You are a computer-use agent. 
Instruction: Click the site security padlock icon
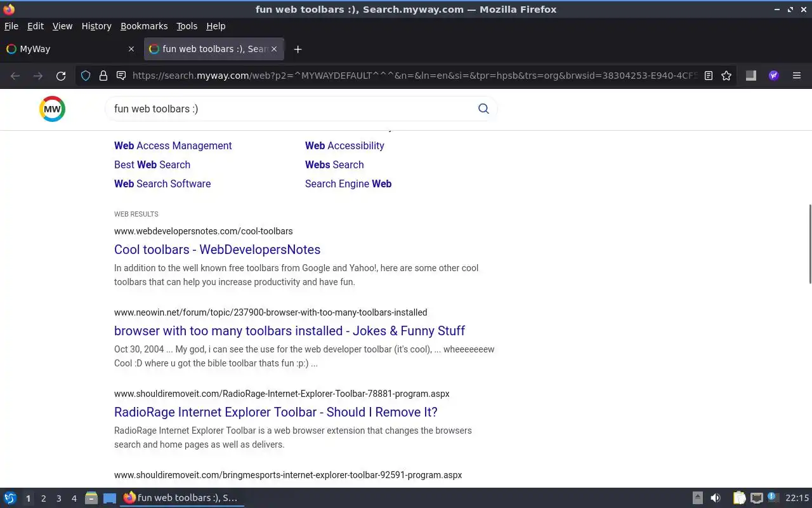(103, 76)
